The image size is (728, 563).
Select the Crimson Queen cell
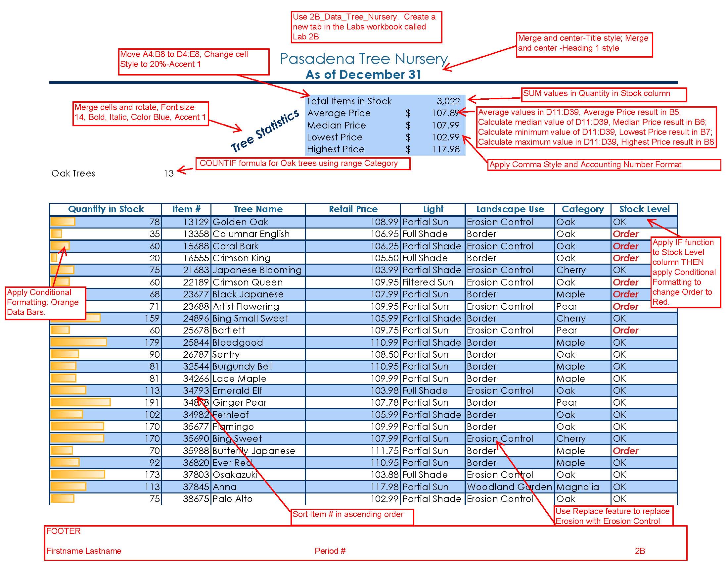258,282
